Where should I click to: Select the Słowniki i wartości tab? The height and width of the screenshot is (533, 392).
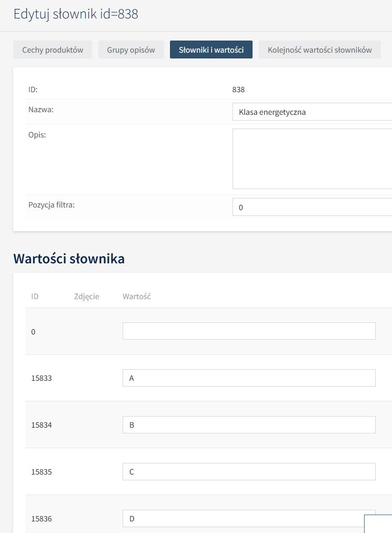point(211,50)
